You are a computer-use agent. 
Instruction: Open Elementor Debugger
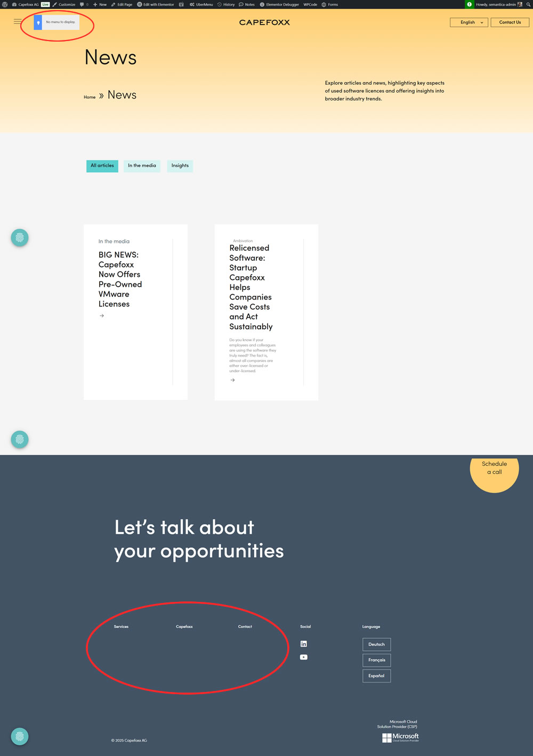[279, 4]
